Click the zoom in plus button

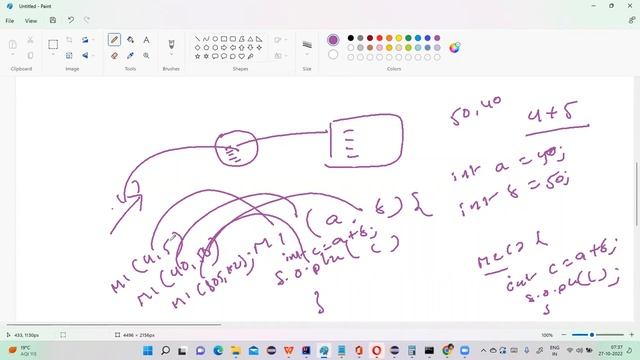point(631,335)
